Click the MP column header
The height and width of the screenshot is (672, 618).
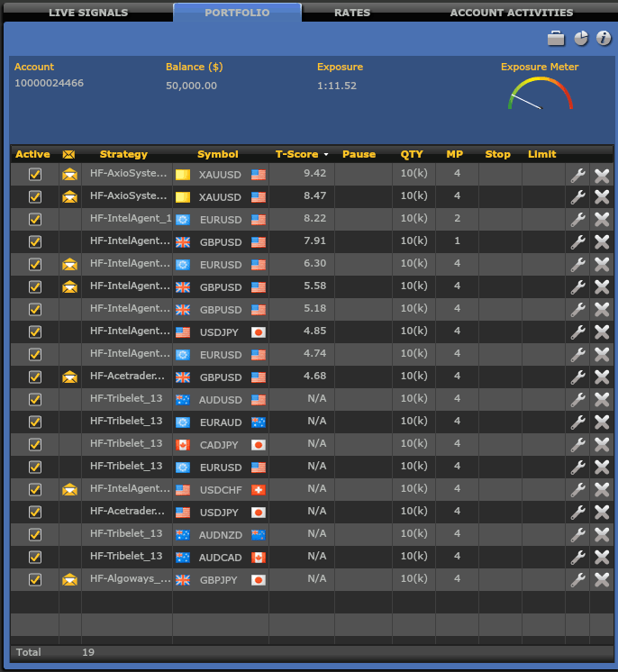pos(455,154)
